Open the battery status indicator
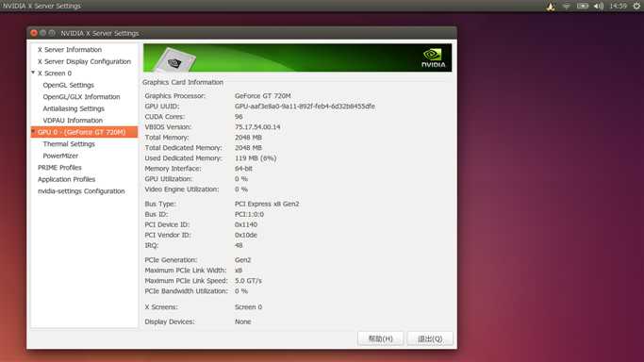This screenshot has height=362, width=644. point(583,7)
